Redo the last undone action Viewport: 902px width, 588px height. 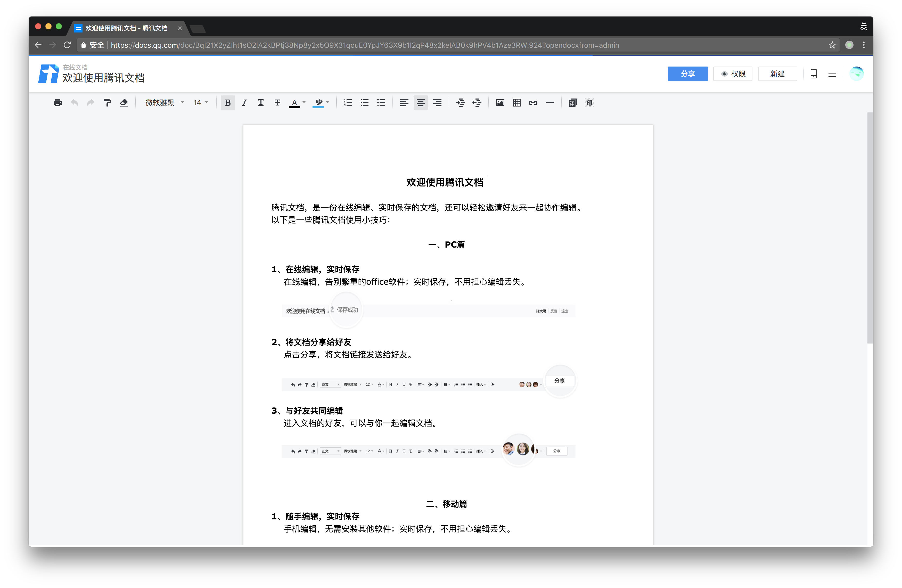click(x=91, y=103)
